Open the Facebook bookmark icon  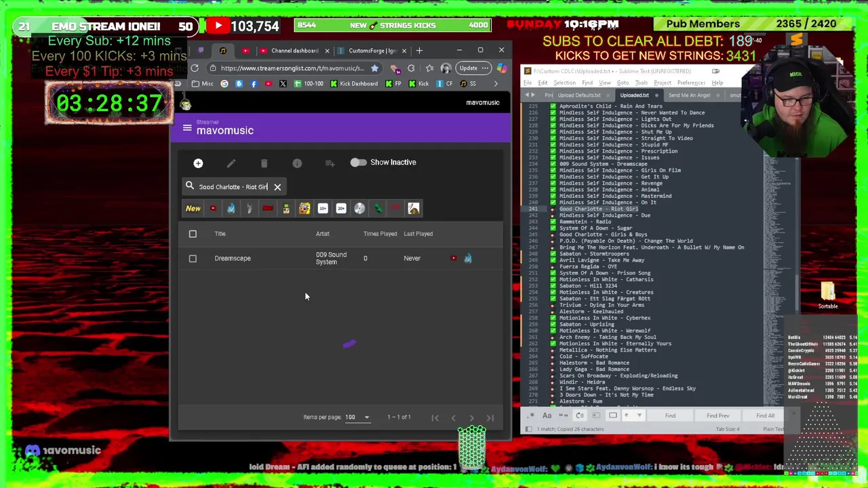point(254,83)
